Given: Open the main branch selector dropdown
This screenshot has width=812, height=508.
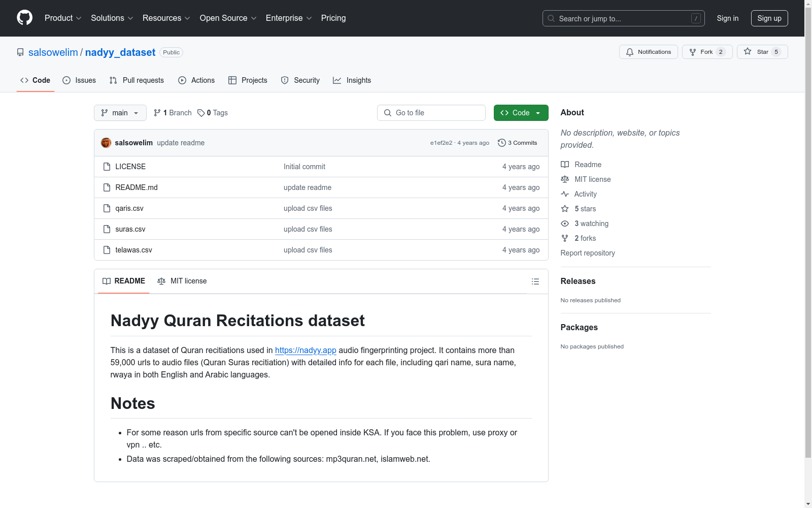Looking at the screenshot, I should (x=120, y=113).
